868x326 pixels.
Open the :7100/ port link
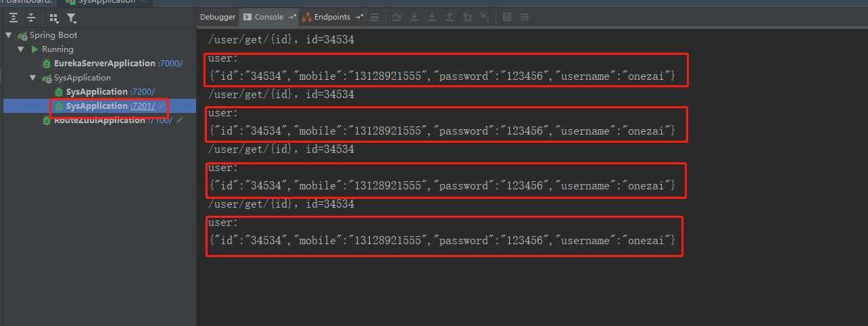[160, 120]
